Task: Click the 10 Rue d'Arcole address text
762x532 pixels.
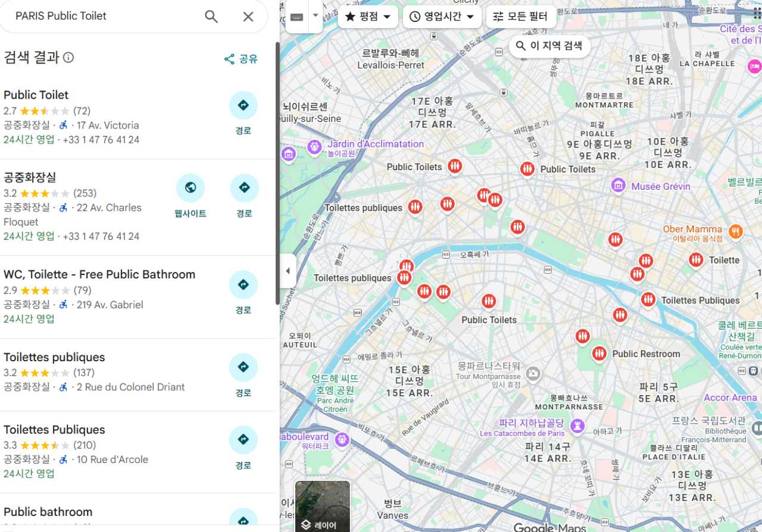Action: [x=113, y=459]
